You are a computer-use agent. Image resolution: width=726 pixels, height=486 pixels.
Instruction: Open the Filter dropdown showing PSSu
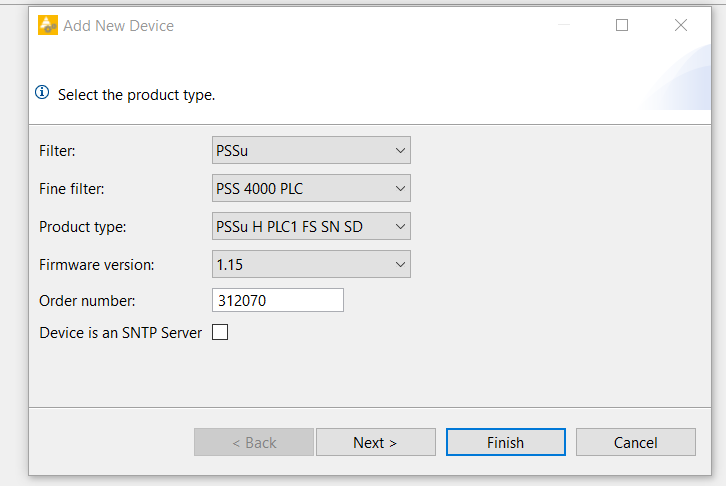coord(311,150)
